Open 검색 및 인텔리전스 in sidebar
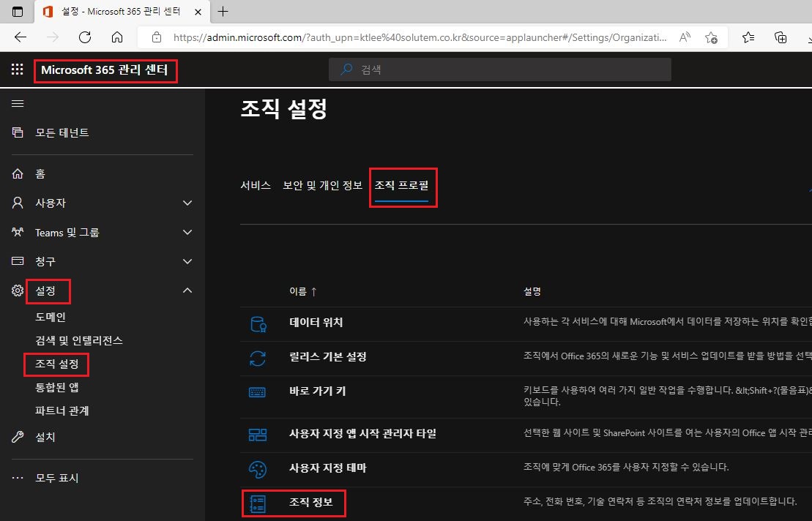 pyautogui.click(x=79, y=340)
